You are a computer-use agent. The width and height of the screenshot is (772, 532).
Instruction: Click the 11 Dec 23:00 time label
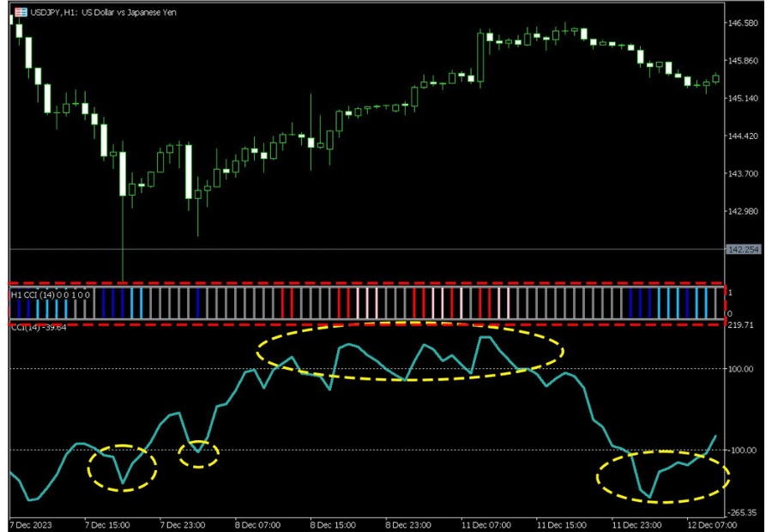[636, 523]
